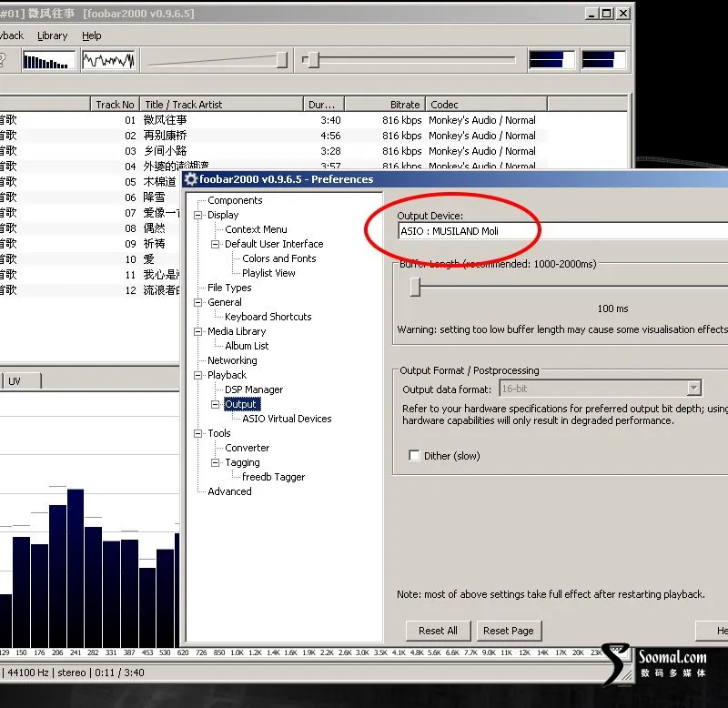Select freedb Tagger preferences page
Image resolution: width=728 pixels, height=708 pixels.
[x=274, y=477]
